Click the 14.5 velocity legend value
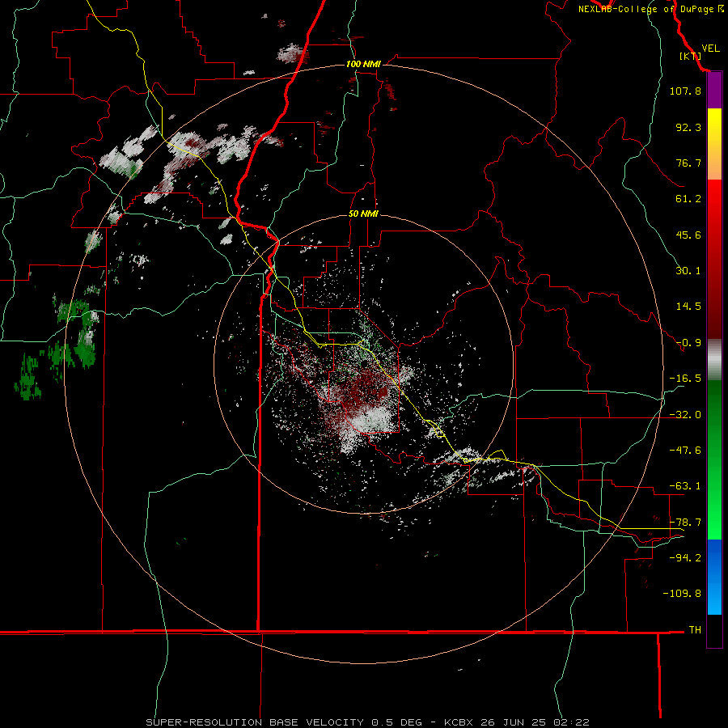This screenshot has height=728, width=728. click(x=688, y=307)
